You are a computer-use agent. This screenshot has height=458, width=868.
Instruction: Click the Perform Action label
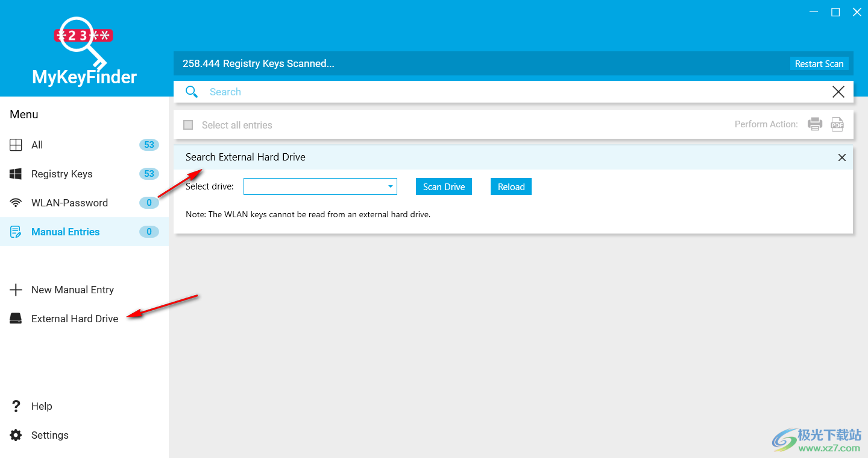pos(766,124)
